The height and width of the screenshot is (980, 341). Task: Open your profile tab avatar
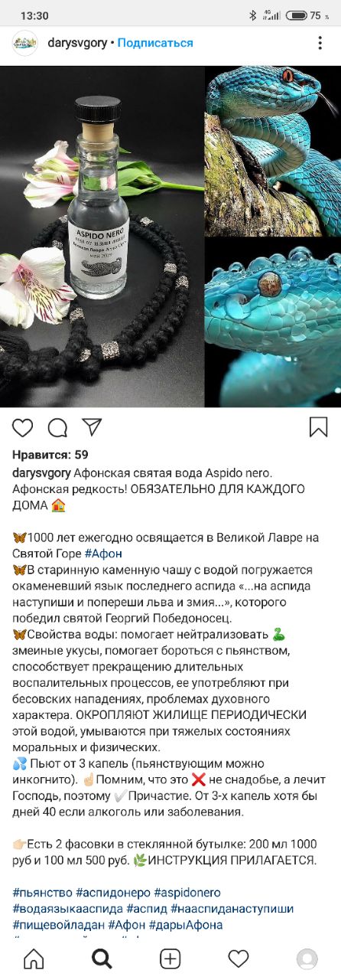pos(307,959)
